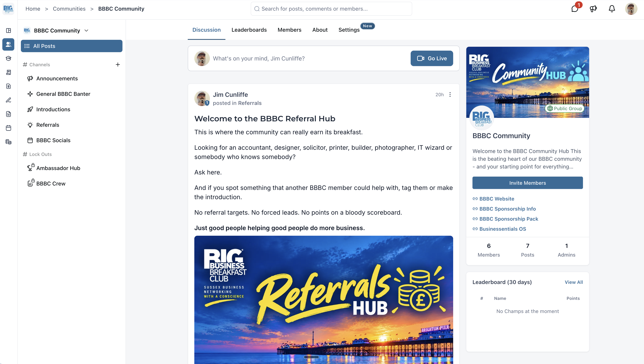This screenshot has width=644, height=364.
Task: Click the Lock Outs section header
Action: (37, 154)
